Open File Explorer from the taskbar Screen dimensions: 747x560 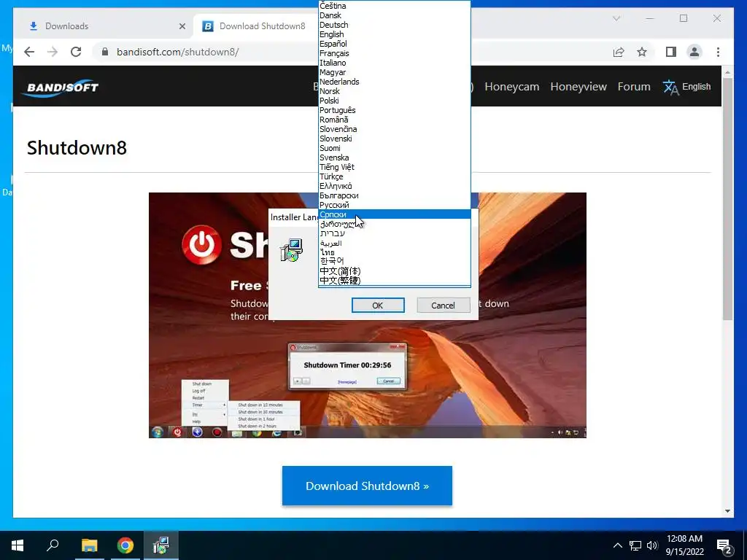pyautogui.click(x=89, y=545)
